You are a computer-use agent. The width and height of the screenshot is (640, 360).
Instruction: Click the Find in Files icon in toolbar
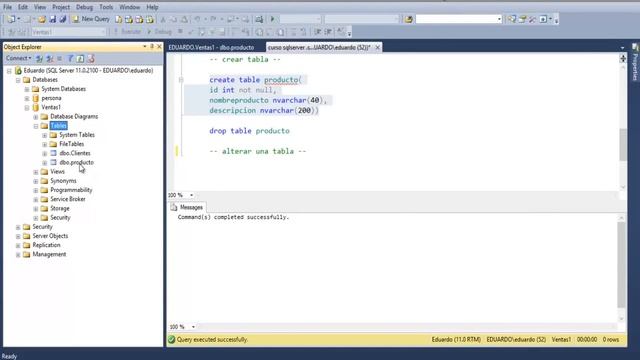pyautogui.click(x=409, y=19)
